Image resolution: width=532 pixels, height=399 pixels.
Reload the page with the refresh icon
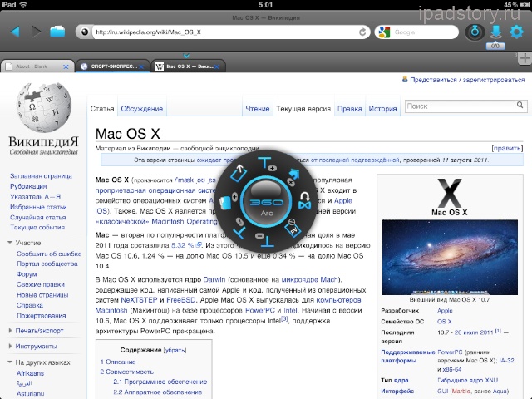(x=362, y=32)
